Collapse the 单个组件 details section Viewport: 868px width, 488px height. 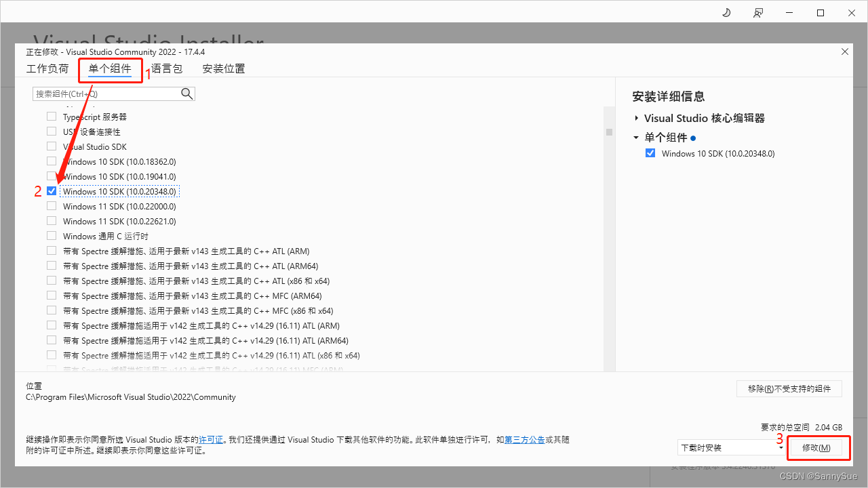pyautogui.click(x=636, y=138)
